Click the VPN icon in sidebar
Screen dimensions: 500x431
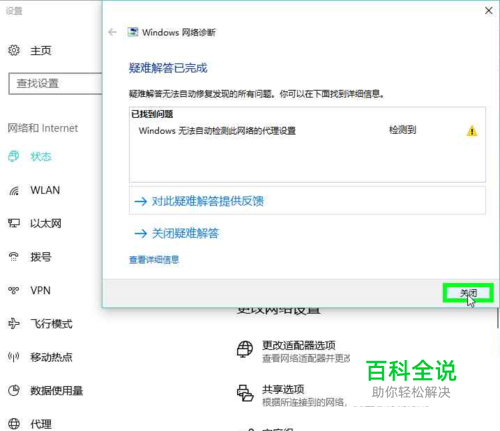(14, 290)
